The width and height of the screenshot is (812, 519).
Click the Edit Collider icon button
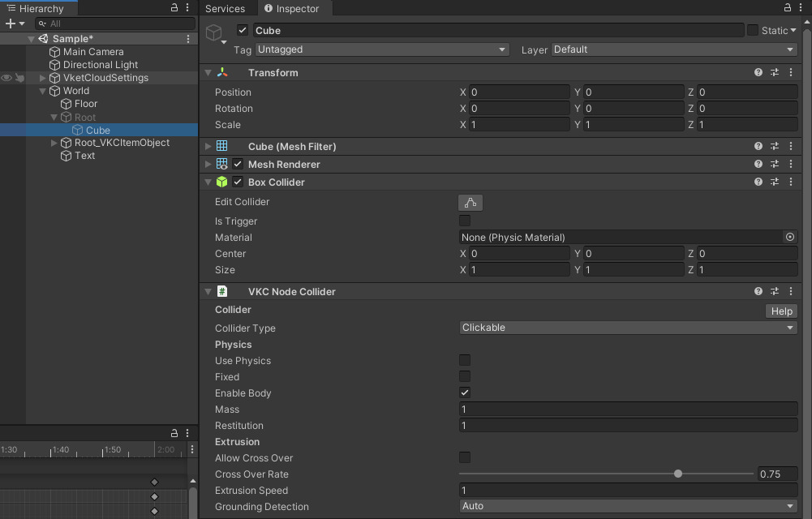(x=470, y=203)
